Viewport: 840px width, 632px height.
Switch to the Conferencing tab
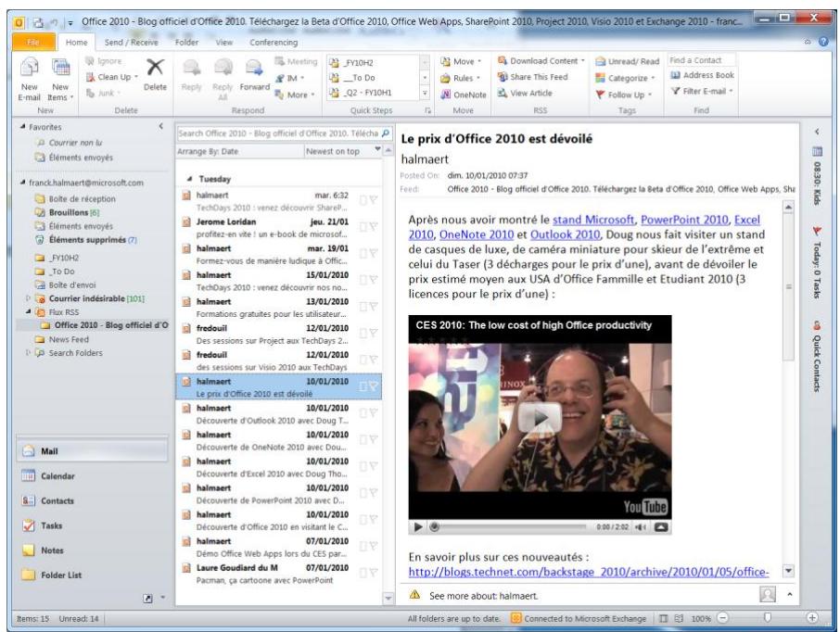point(274,42)
